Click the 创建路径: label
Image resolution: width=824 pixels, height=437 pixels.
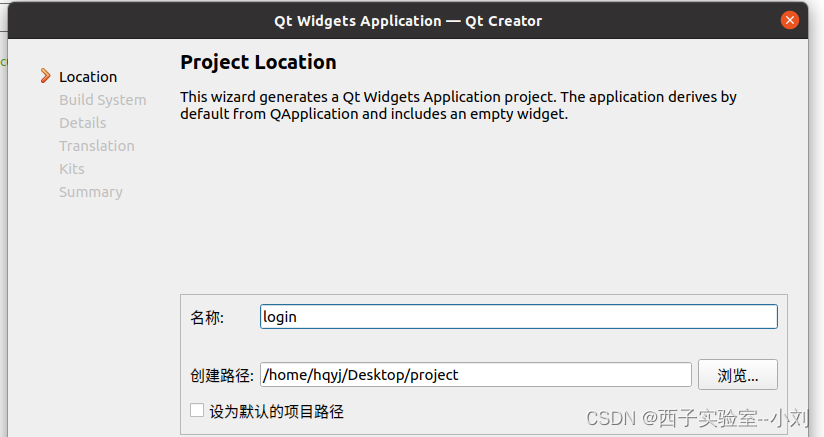point(222,376)
